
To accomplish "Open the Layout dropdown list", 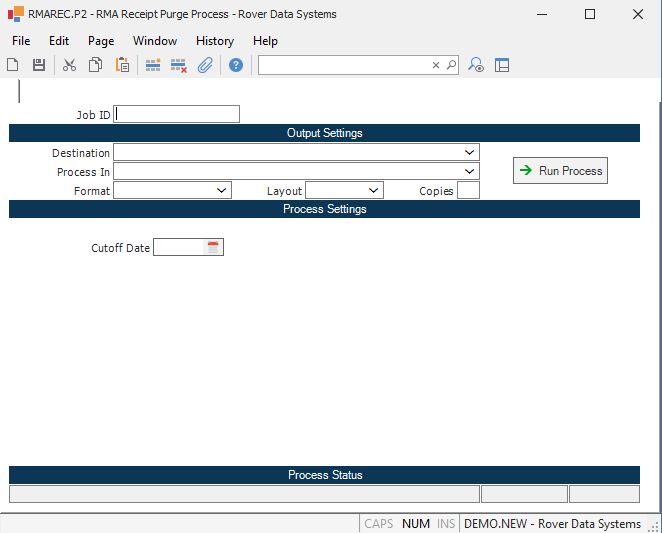I will click(374, 190).
